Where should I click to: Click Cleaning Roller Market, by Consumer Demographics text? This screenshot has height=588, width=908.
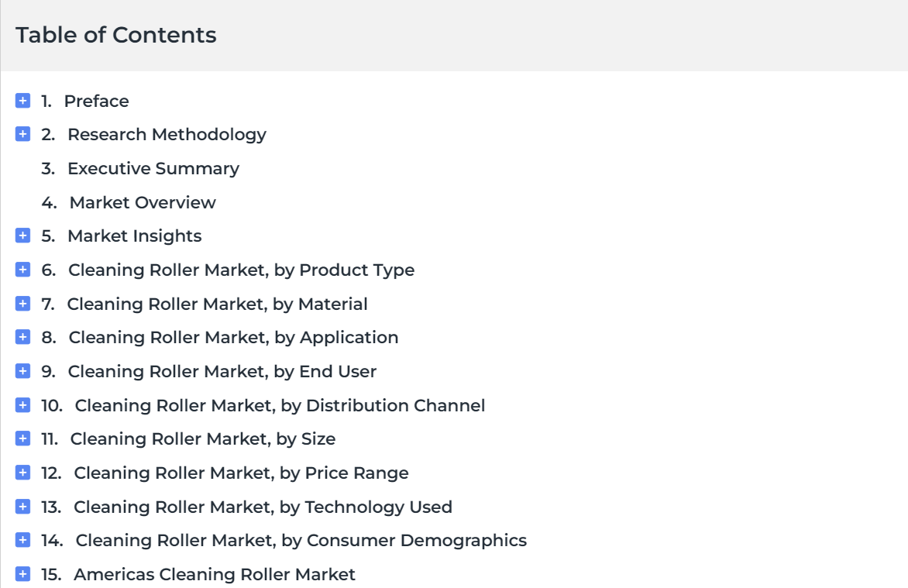[x=301, y=541]
